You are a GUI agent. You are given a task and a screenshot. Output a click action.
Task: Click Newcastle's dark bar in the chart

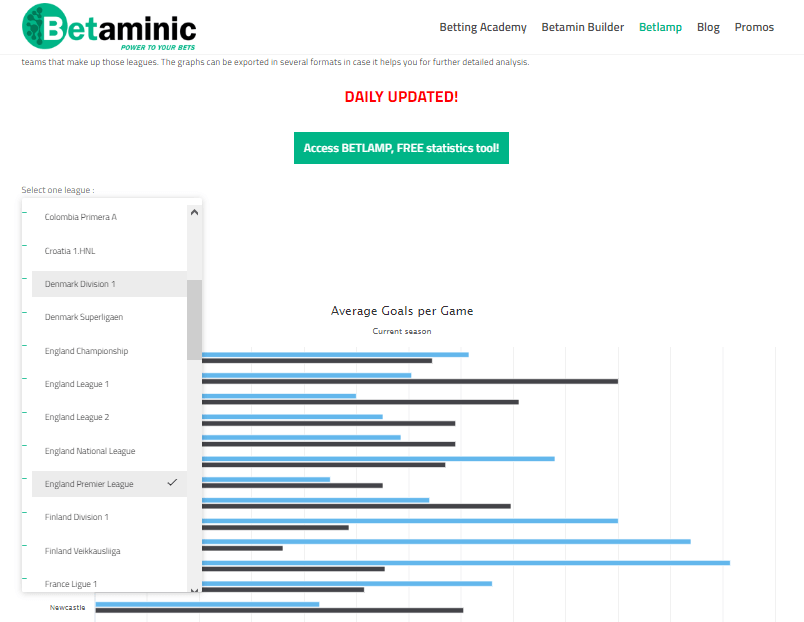point(279,610)
